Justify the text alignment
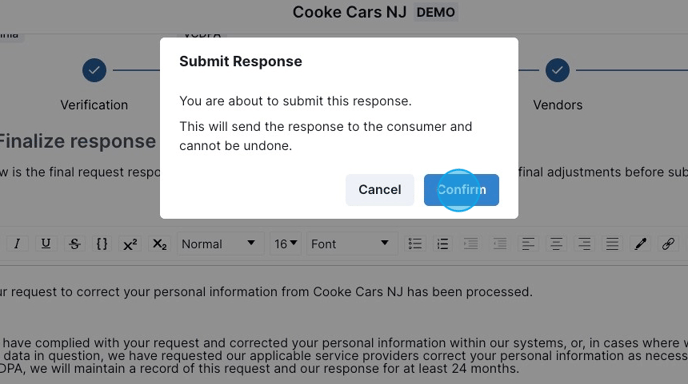 tap(612, 244)
